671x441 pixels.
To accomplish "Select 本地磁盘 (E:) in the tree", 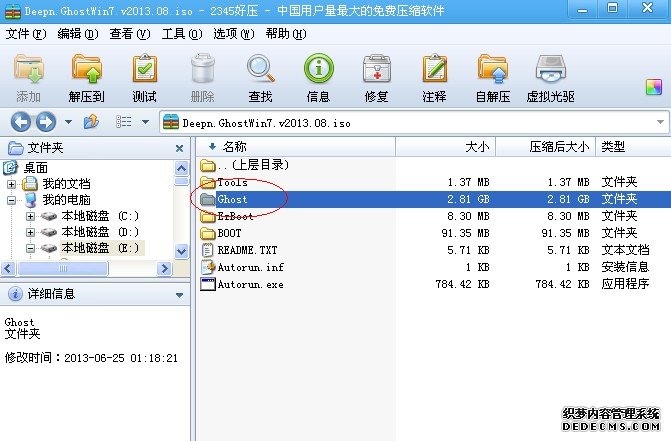I will (x=100, y=248).
